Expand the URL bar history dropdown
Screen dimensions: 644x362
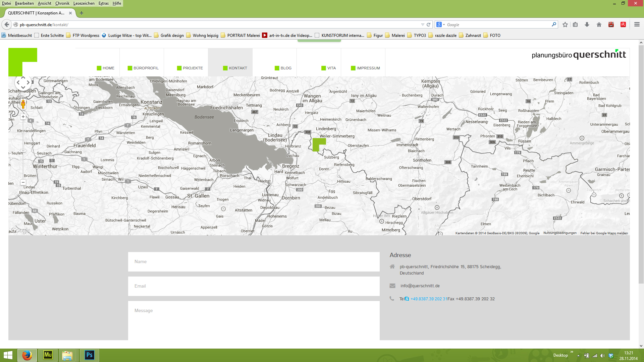click(423, 24)
